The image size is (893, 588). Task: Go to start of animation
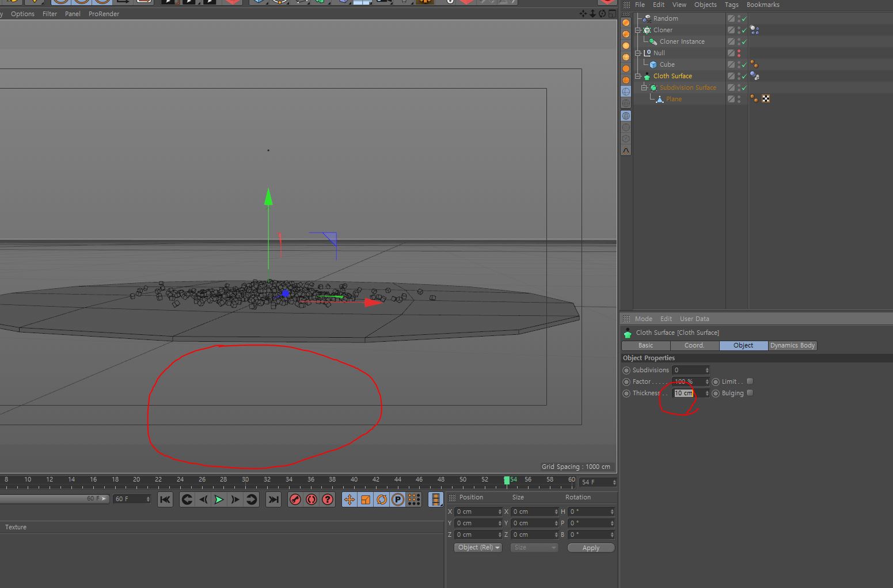[x=165, y=499]
